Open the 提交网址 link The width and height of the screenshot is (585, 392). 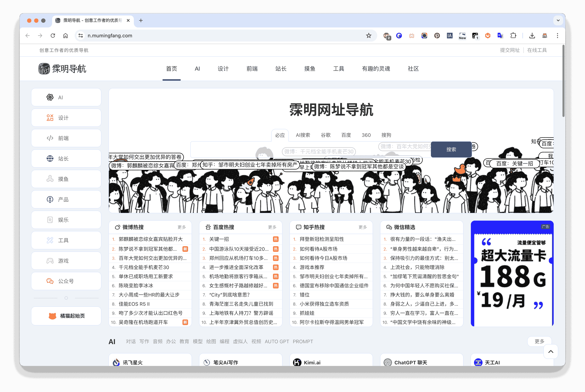point(510,50)
